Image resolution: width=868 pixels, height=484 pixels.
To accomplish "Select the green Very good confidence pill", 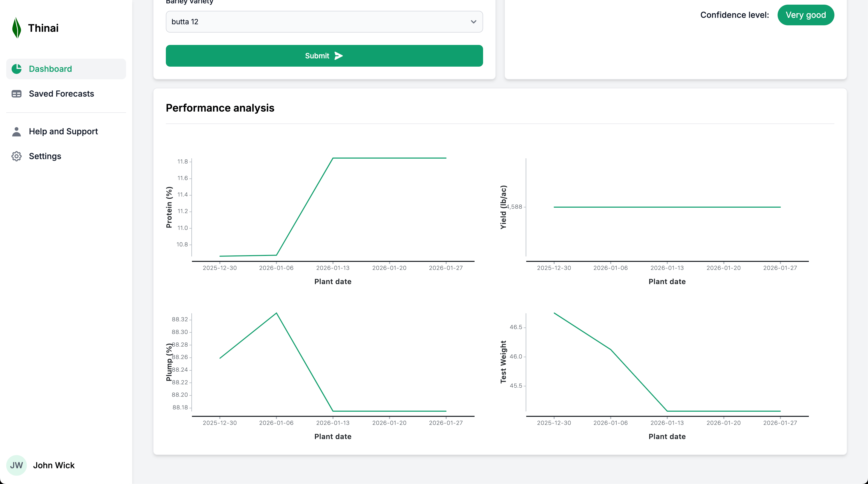I will click(x=806, y=15).
